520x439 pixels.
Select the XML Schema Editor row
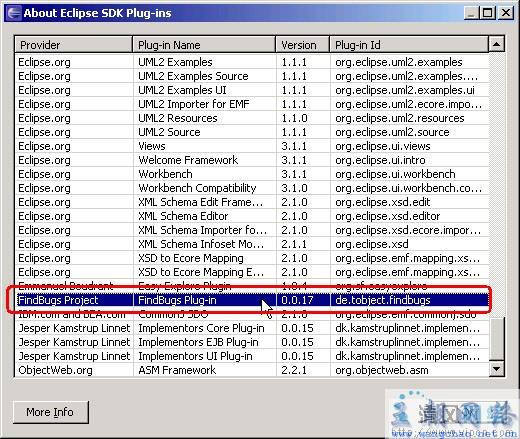252,216
